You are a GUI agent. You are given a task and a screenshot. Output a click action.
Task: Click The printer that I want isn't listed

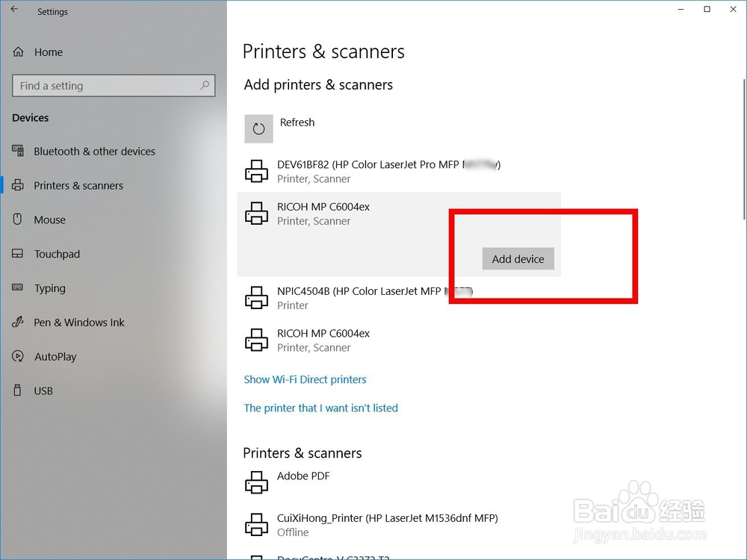pyautogui.click(x=320, y=408)
